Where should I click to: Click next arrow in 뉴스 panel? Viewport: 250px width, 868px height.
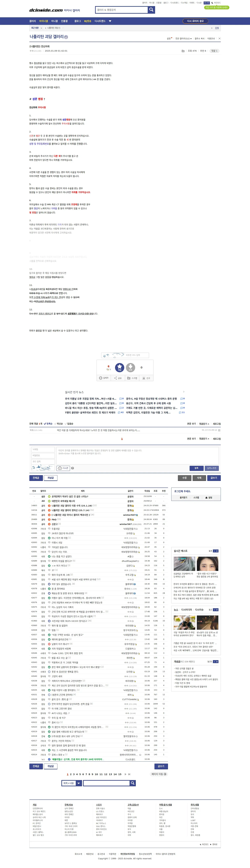pyautogui.click(x=217, y=610)
